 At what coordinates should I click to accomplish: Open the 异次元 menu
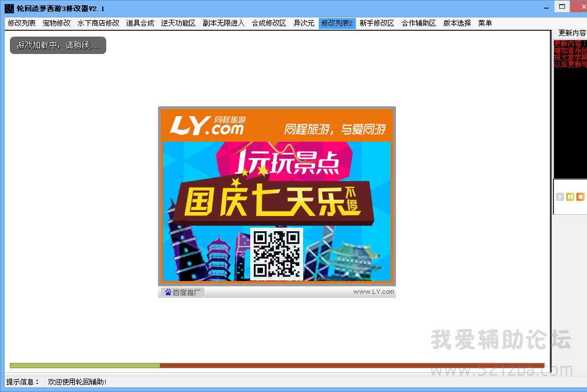[x=304, y=23]
